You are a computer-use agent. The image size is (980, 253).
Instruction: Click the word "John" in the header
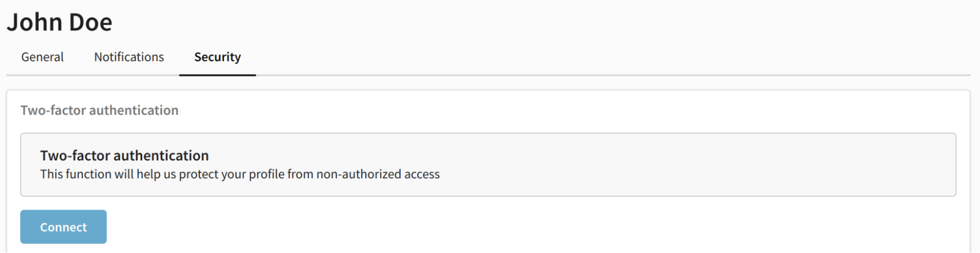point(34,22)
